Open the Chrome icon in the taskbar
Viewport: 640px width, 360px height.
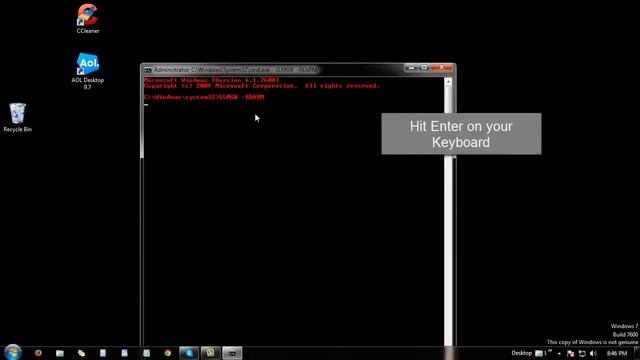(167, 353)
